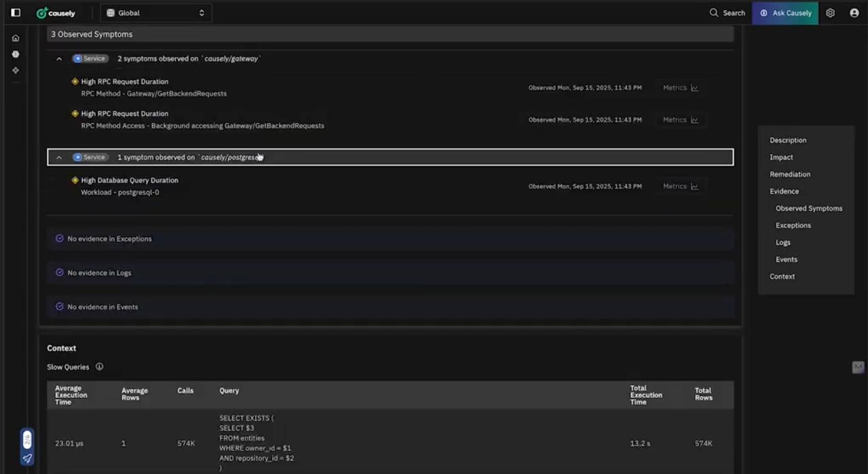This screenshot has height=474, width=868.
Task: Toggle the No evidence in Exceptions row
Action: click(x=390, y=238)
